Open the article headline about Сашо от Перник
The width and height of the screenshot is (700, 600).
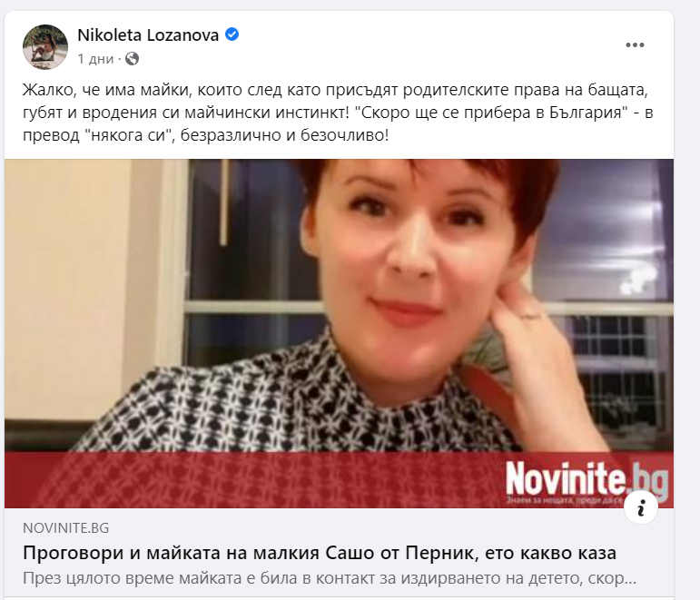(x=320, y=553)
